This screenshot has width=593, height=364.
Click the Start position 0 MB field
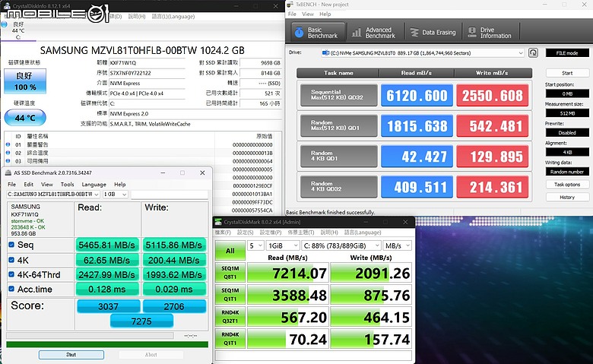click(x=567, y=93)
